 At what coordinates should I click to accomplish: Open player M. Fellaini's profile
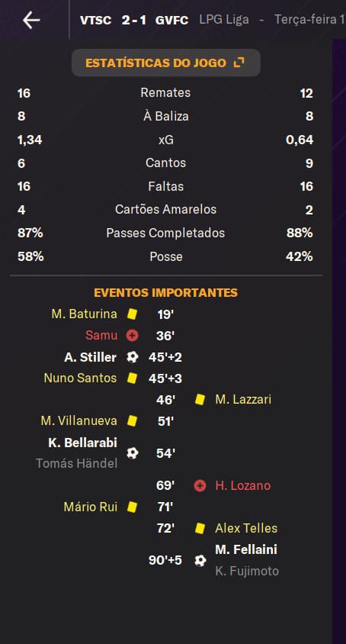point(246,549)
